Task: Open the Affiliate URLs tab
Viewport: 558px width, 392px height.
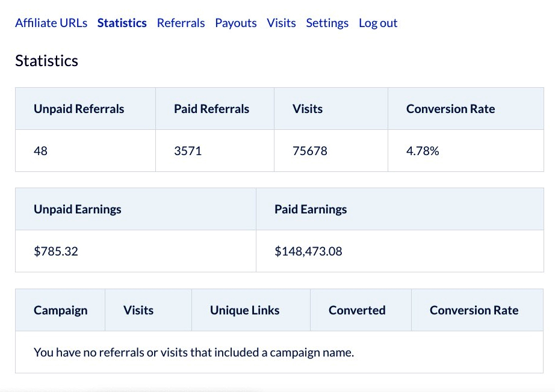Action: (x=51, y=23)
